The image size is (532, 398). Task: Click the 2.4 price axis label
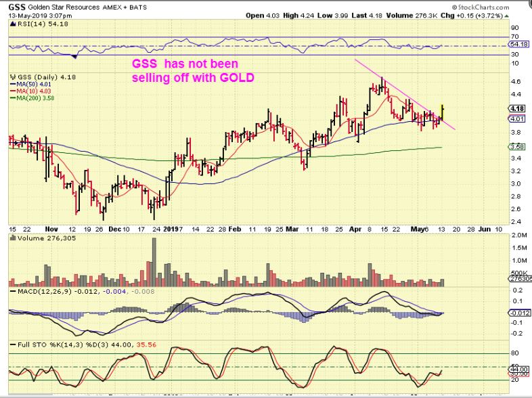coord(516,222)
